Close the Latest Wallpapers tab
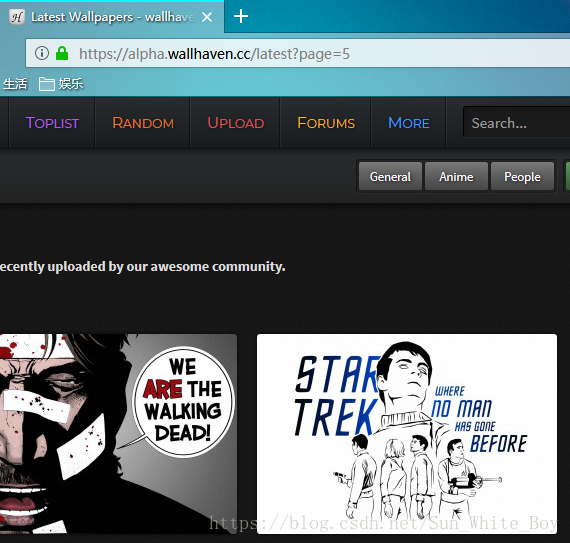This screenshot has height=543, width=570. coord(207,17)
